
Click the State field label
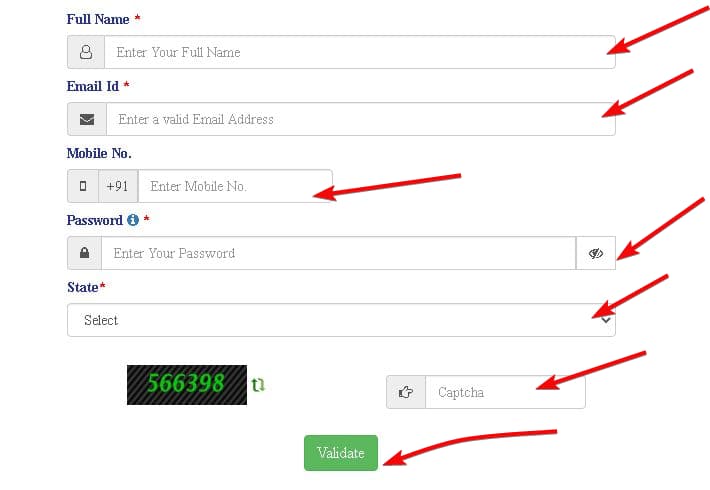[x=82, y=287]
